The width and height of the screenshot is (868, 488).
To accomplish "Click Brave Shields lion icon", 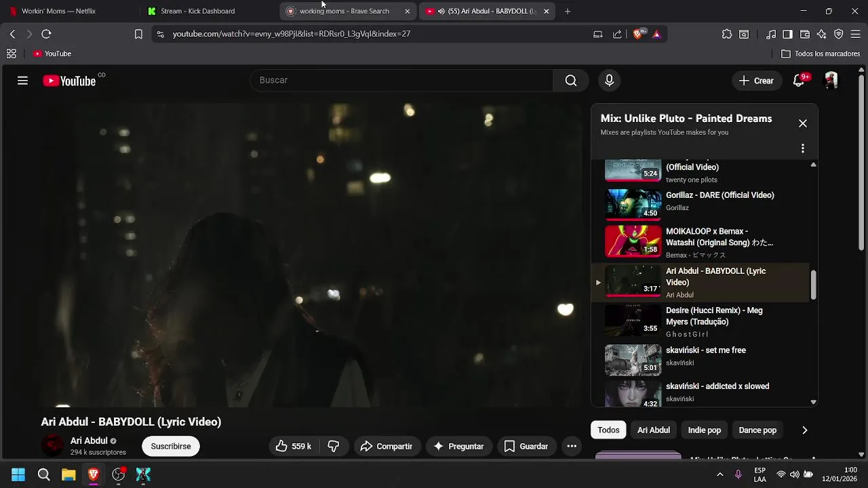I will (638, 34).
